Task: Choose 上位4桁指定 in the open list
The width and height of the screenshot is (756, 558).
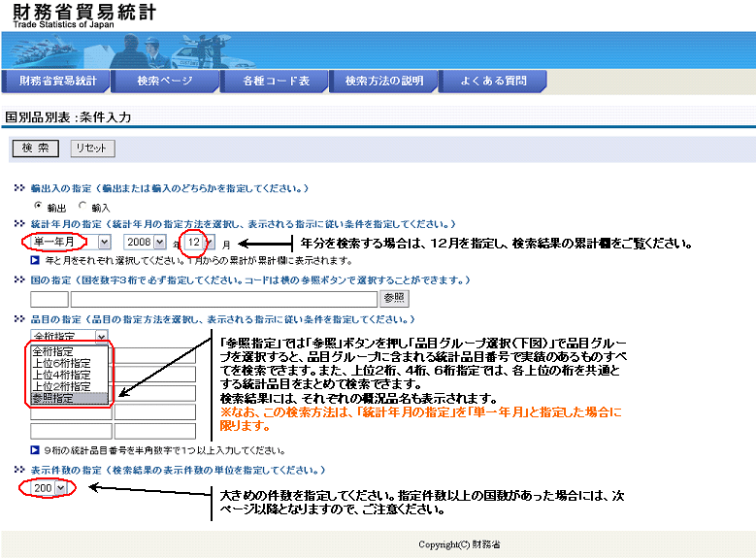Action: tap(62, 375)
